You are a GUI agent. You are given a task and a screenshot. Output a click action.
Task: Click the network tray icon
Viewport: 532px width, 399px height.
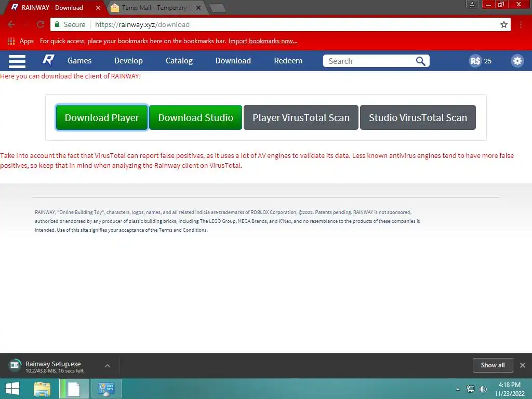pos(471,389)
